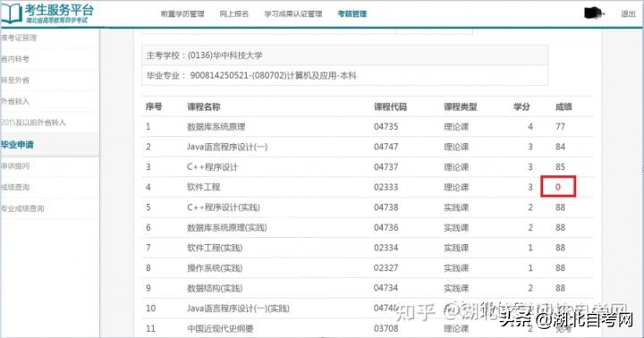Click the 退出 logout link
Screen dimensions: 644x338
point(629,14)
